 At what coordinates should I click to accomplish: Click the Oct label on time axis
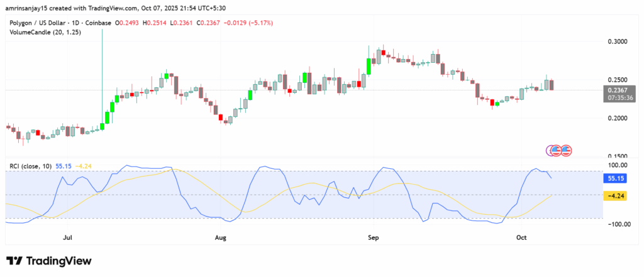(521, 238)
